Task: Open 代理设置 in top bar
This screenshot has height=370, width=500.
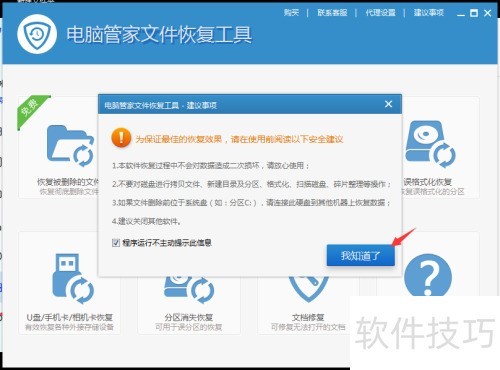Action: point(380,13)
